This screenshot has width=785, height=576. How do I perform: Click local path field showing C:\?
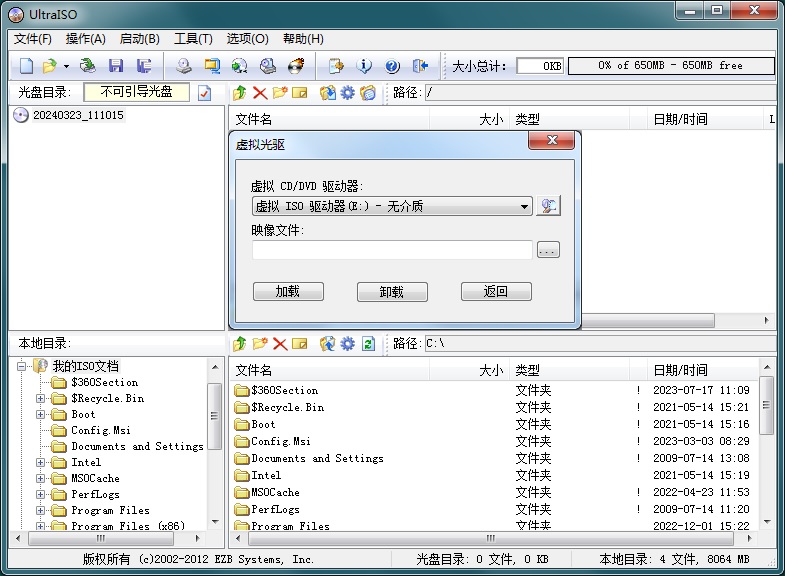(x=600, y=344)
